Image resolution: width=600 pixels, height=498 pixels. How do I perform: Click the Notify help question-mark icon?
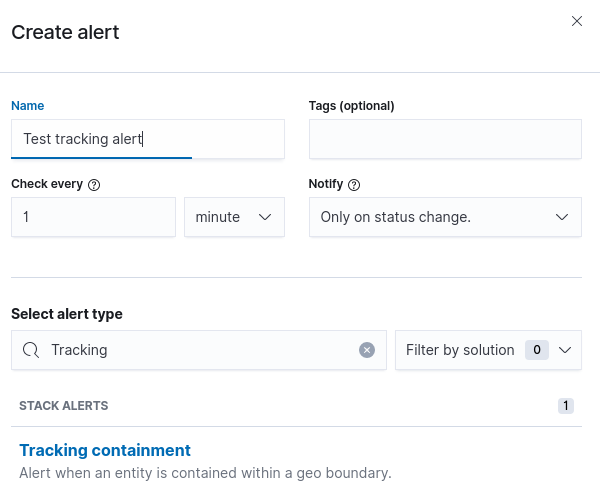pyautogui.click(x=354, y=185)
